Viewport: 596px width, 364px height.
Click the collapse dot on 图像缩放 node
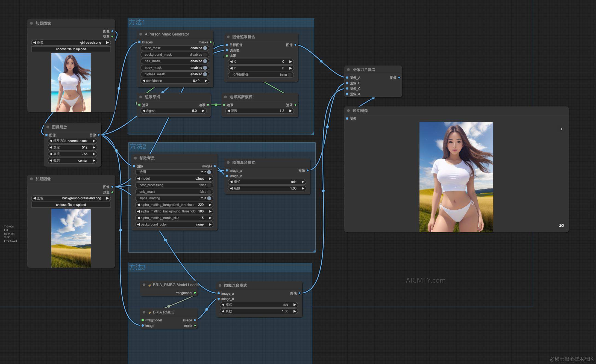pyautogui.click(x=48, y=127)
